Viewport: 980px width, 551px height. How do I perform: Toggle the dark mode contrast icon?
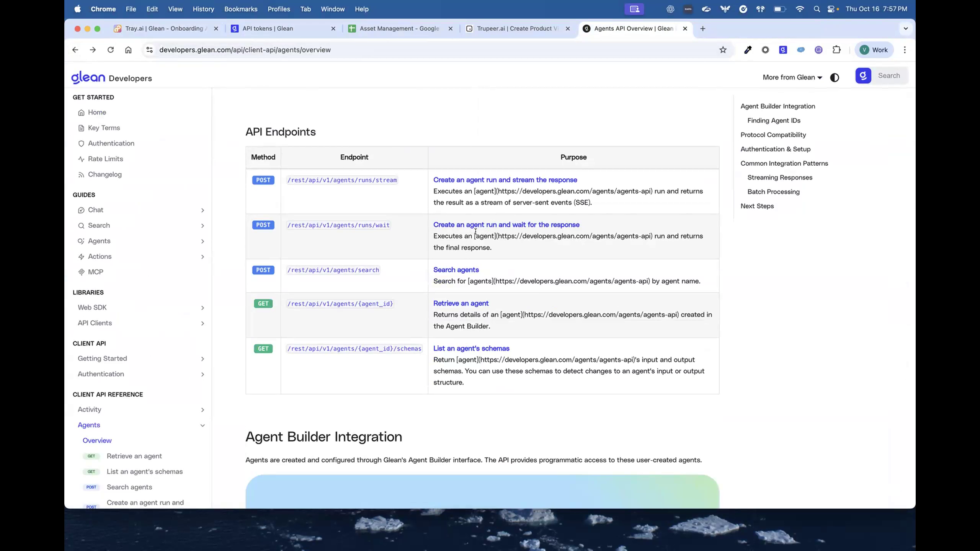[x=834, y=77]
